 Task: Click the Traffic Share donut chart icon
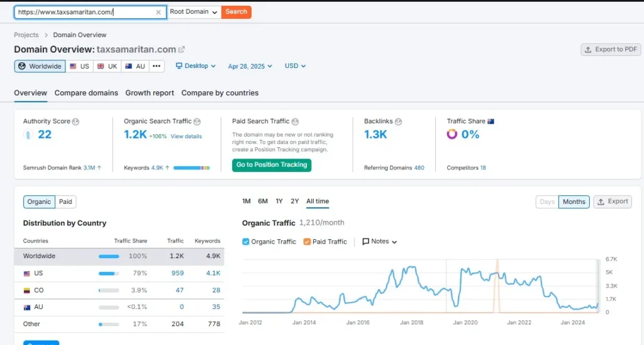pos(452,134)
